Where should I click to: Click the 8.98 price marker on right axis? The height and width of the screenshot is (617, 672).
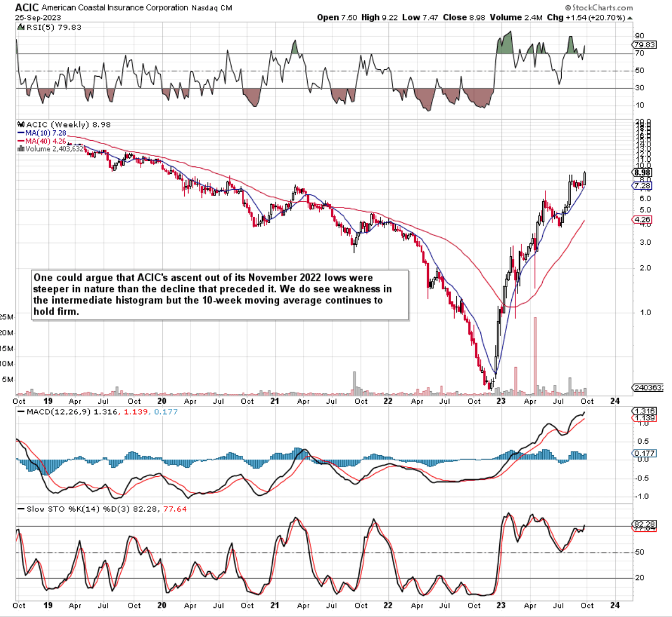642,172
